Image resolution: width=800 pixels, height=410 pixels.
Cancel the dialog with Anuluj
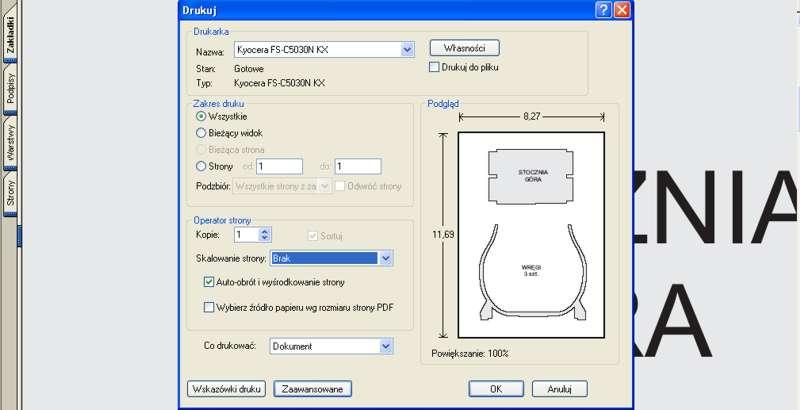(559, 389)
